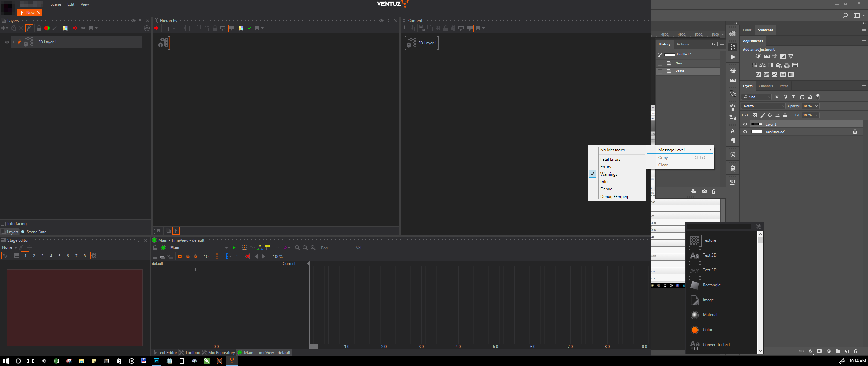Open the Normal blend mode dropdown
The image size is (868, 366).
click(x=763, y=106)
